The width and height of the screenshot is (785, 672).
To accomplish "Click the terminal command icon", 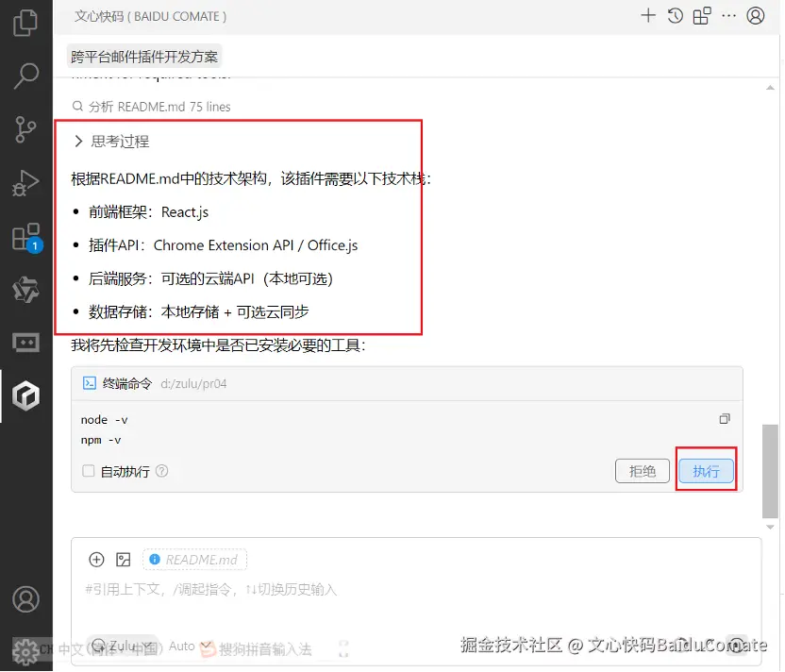I will click(89, 383).
